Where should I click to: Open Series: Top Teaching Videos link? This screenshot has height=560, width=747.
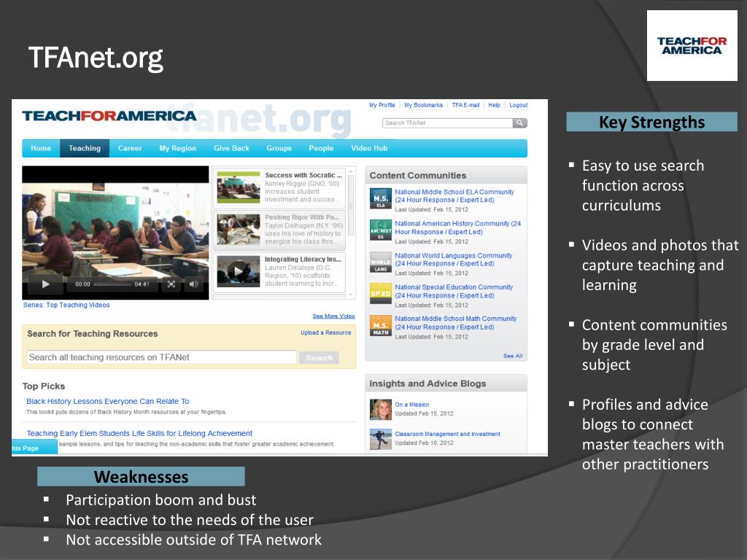click(66, 306)
